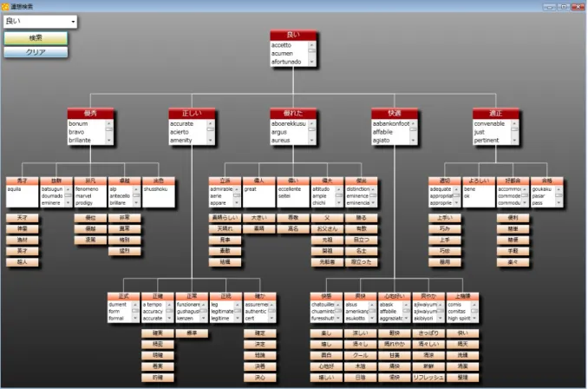Click the scroll-down arrow in the 抜群 list

coord(69,203)
